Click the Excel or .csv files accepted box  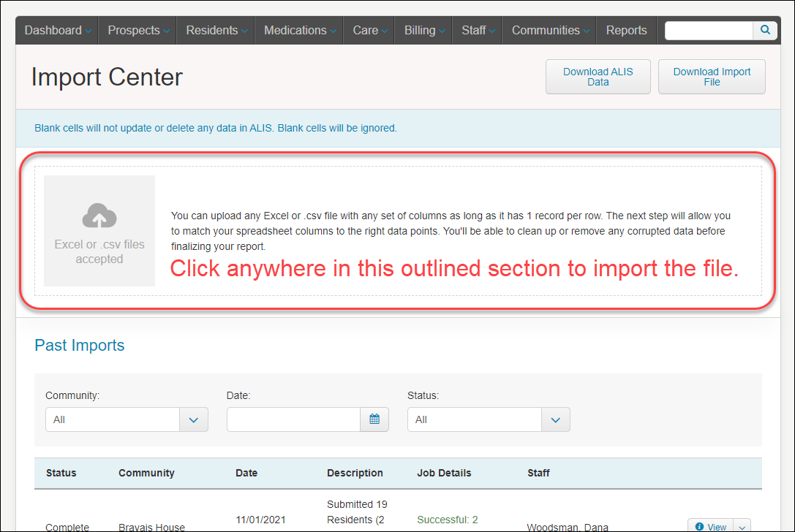[99, 231]
